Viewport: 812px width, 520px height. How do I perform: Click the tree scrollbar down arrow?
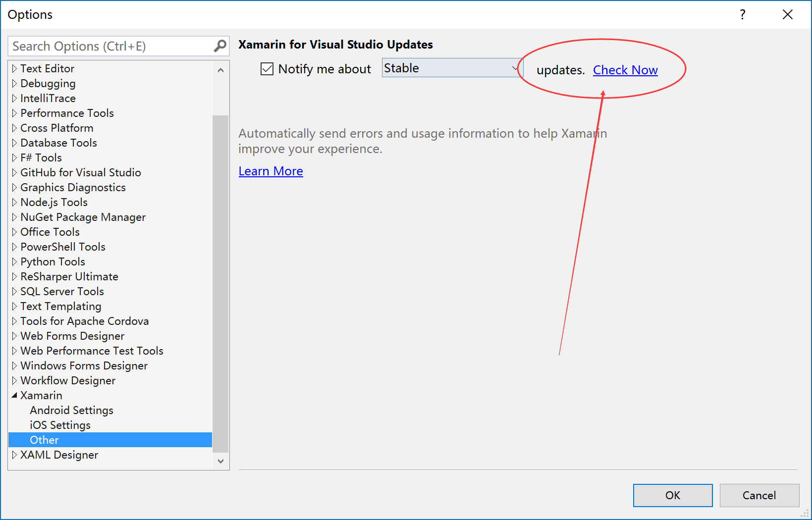tap(220, 461)
